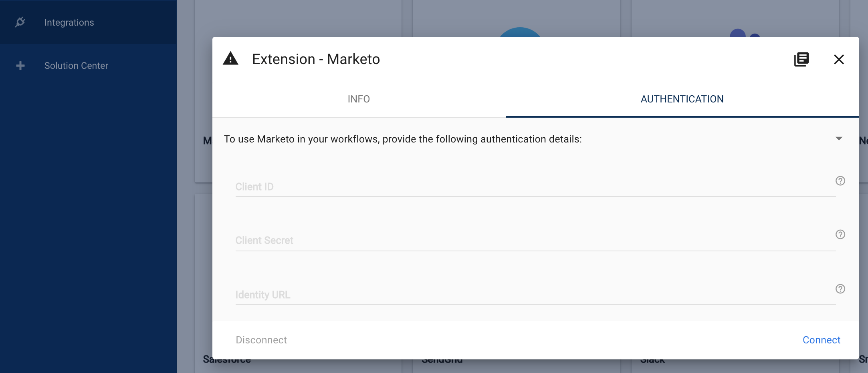Show help for Identity URL
This screenshot has height=373, width=868.
click(x=840, y=289)
